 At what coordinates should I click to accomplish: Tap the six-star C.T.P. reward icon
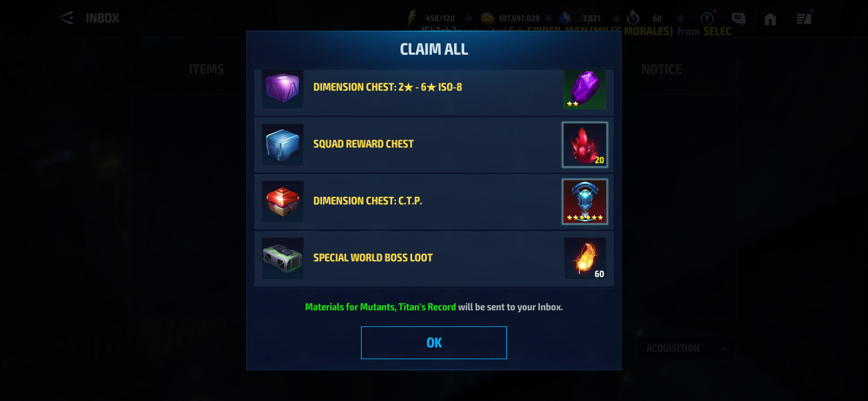click(x=585, y=202)
